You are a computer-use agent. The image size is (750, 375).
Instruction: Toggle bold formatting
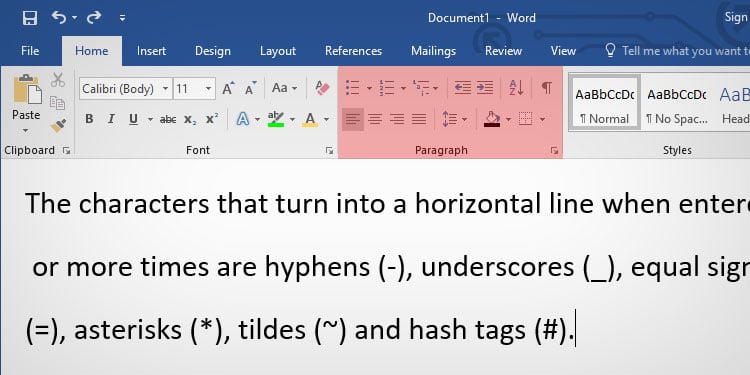click(89, 119)
